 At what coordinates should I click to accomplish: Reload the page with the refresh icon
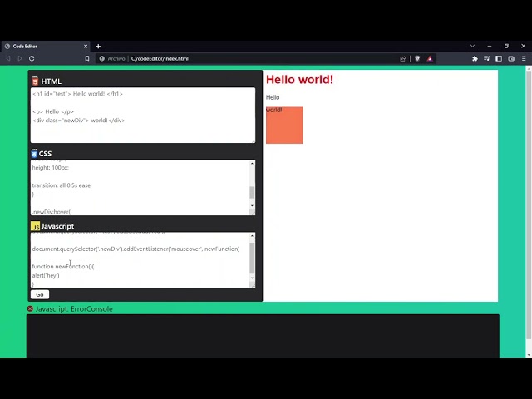32,58
